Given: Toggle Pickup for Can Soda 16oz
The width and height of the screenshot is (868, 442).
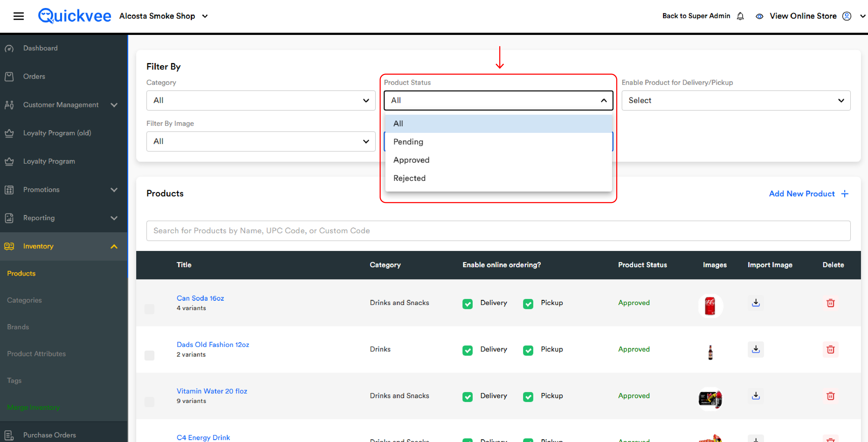Looking at the screenshot, I should click(x=528, y=304).
